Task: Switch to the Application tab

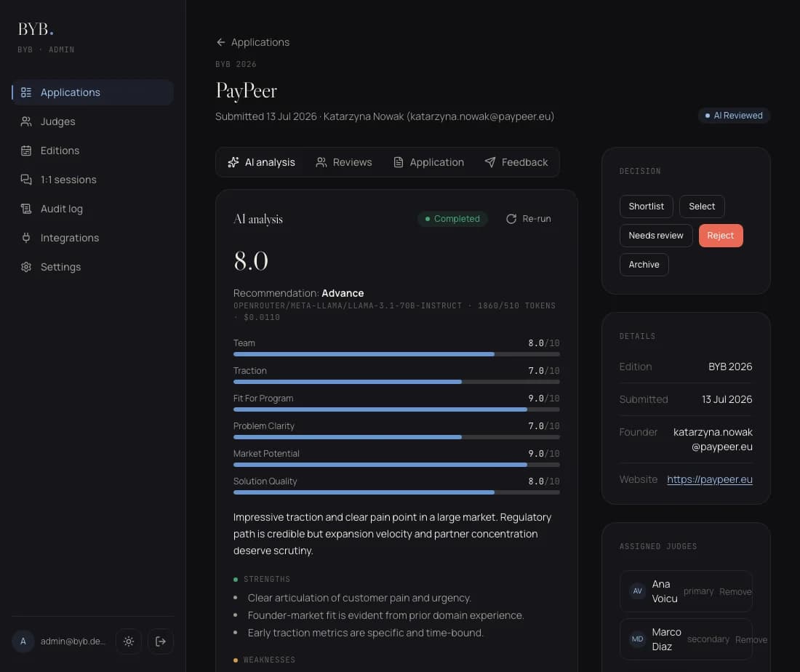Action: [428, 162]
